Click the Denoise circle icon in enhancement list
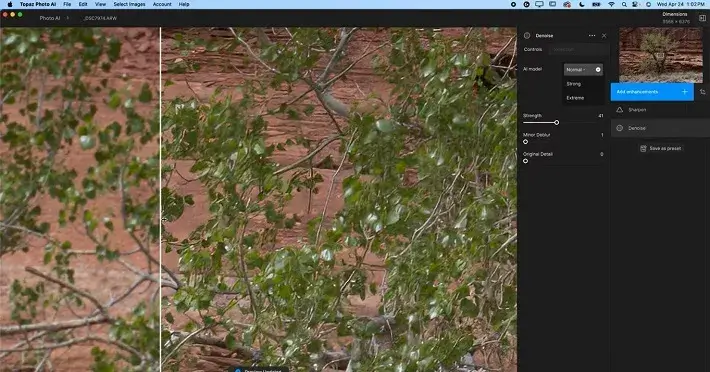This screenshot has height=372, width=710. (x=619, y=128)
